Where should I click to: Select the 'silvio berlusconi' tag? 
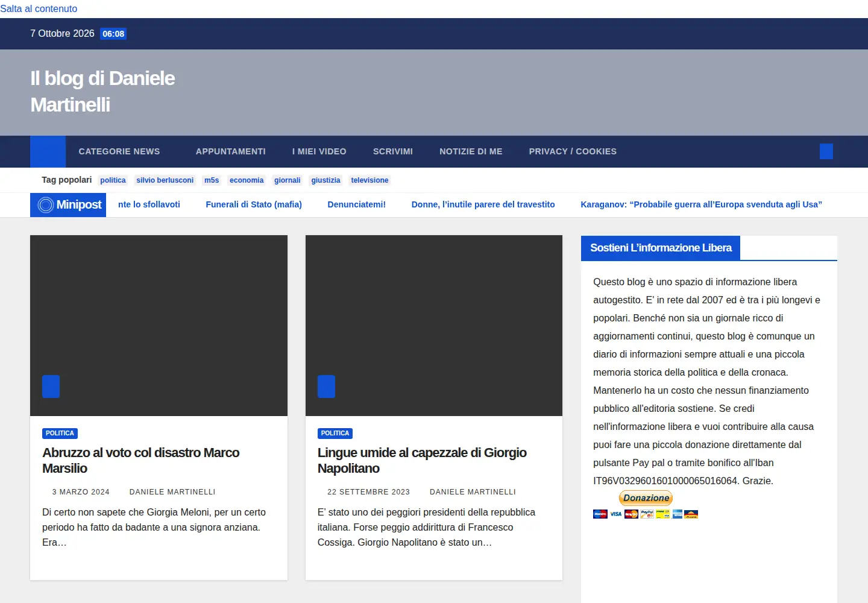click(165, 180)
